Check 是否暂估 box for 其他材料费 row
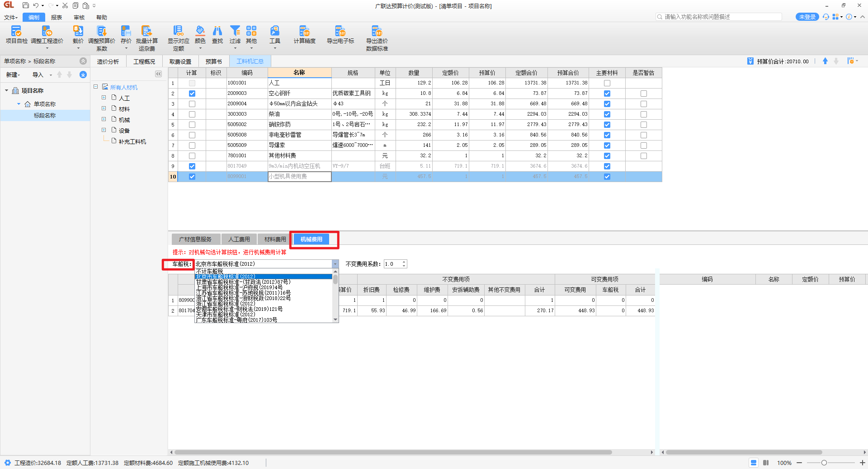Screen dimensions: 868x469 [x=644, y=156]
